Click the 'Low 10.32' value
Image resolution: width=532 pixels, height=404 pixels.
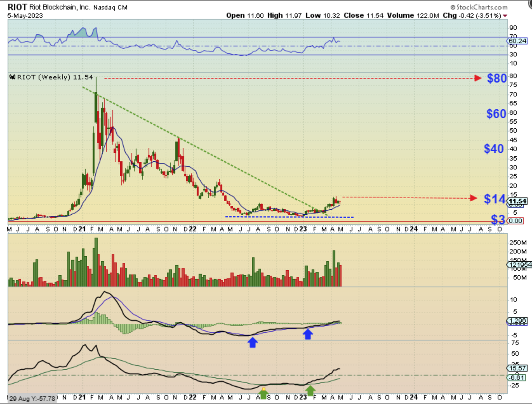coord(323,15)
